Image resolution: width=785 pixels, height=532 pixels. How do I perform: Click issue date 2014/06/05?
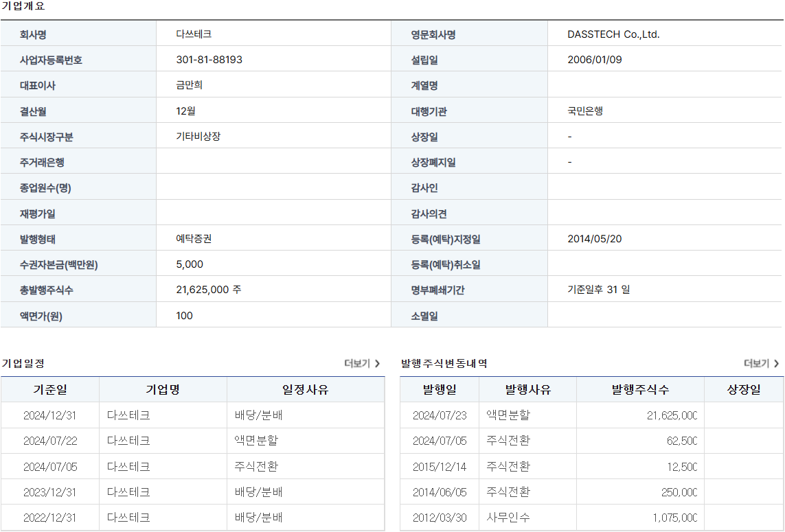pyautogui.click(x=440, y=492)
